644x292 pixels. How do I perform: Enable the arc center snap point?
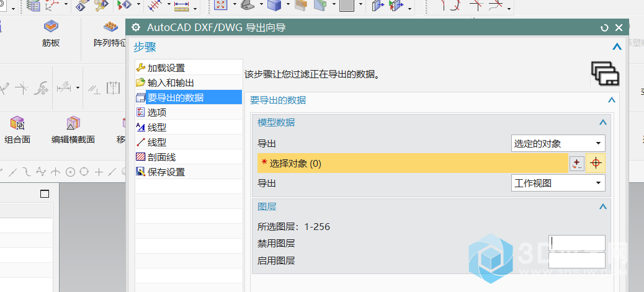click(70, 172)
